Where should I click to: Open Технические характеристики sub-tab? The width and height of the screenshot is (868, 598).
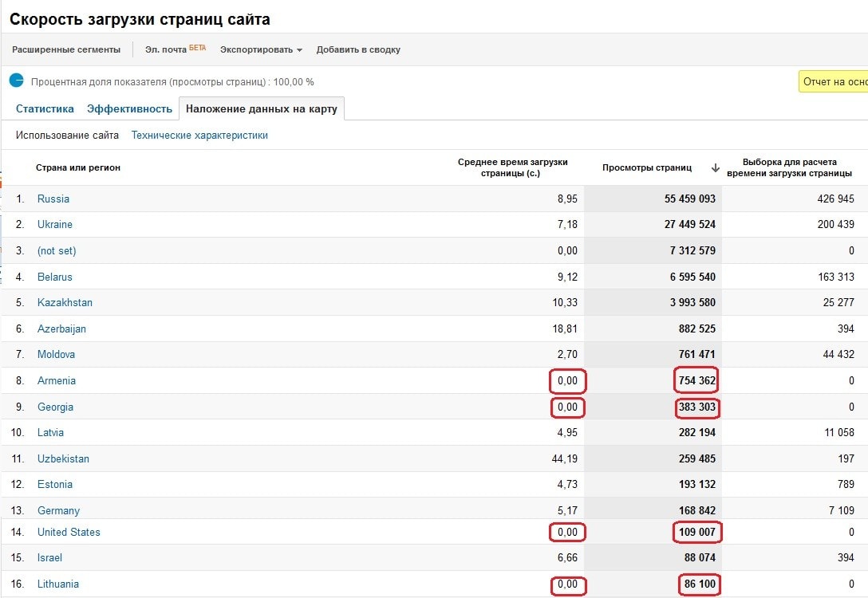199,136
